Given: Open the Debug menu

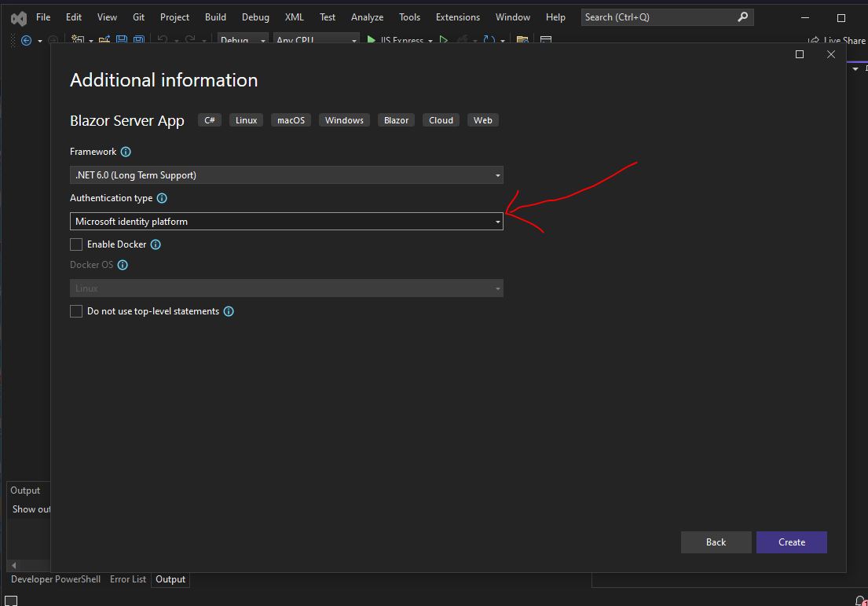Looking at the screenshot, I should pos(255,17).
